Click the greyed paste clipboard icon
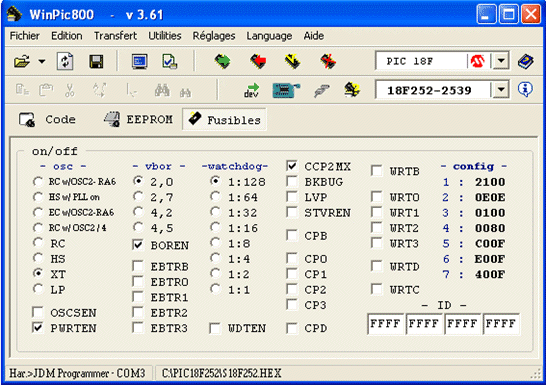 pos(46,90)
